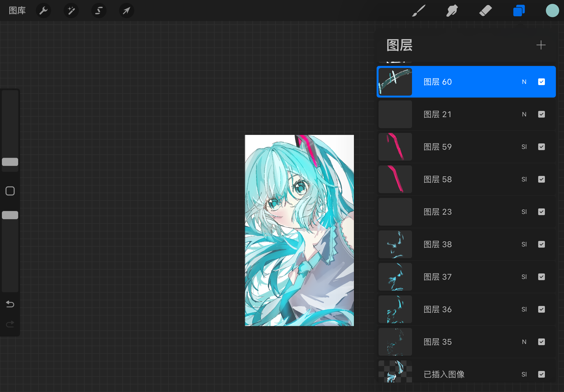Click the 图层 36 layer thumbnail
The height and width of the screenshot is (392, 564).
coord(395,309)
